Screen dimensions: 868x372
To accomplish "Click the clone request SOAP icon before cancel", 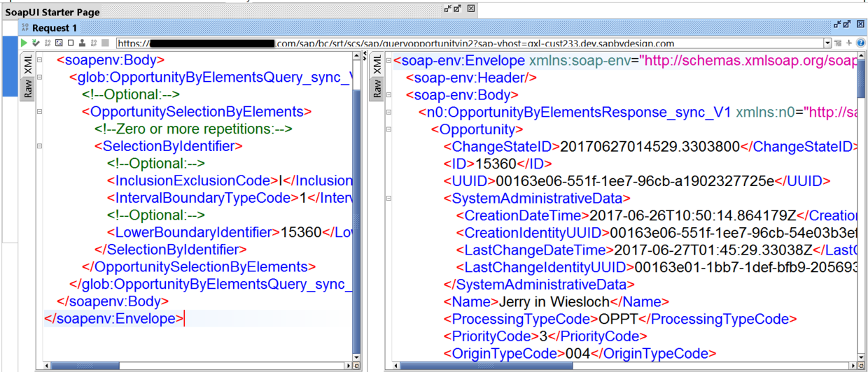I will (93, 43).
